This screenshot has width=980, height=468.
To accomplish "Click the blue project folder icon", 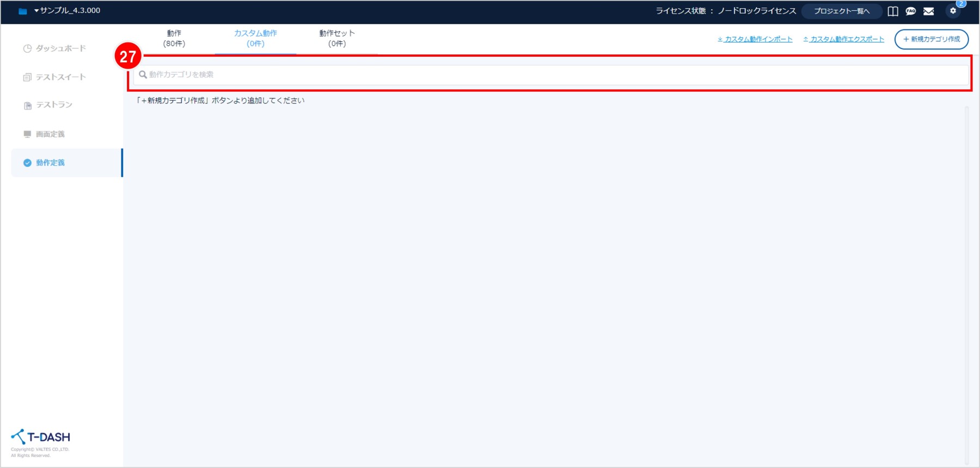I will point(23,11).
